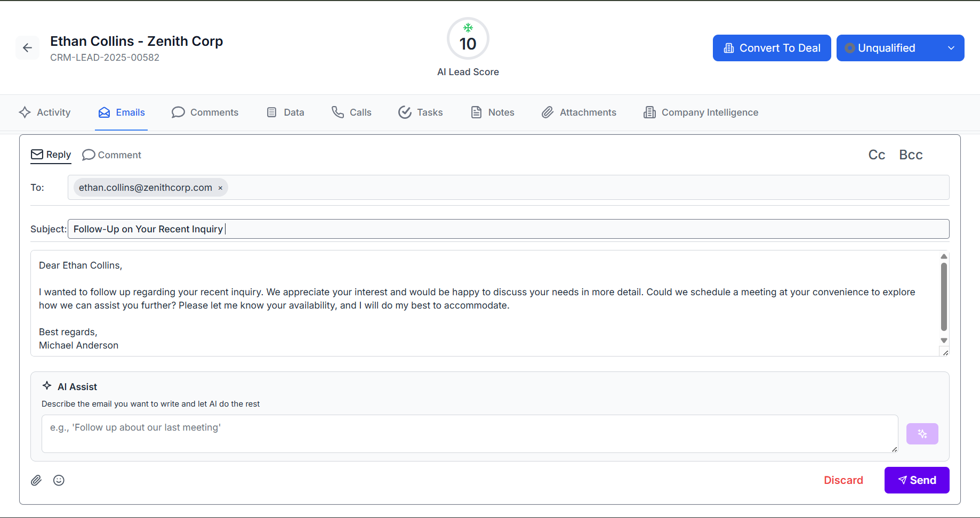The image size is (980, 518).
Task: Show the Cc field
Action: (877, 155)
